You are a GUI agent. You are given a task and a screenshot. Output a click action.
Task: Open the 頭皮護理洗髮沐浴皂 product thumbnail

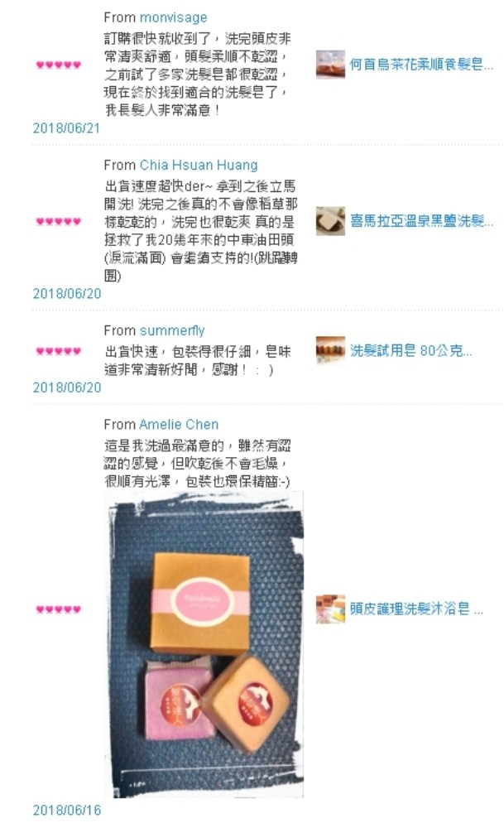click(x=330, y=609)
